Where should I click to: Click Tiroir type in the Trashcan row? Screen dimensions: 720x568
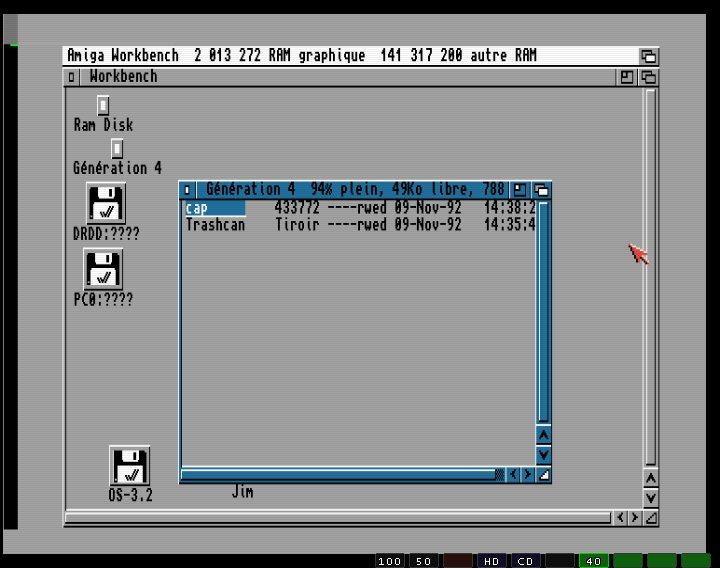click(x=297, y=225)
